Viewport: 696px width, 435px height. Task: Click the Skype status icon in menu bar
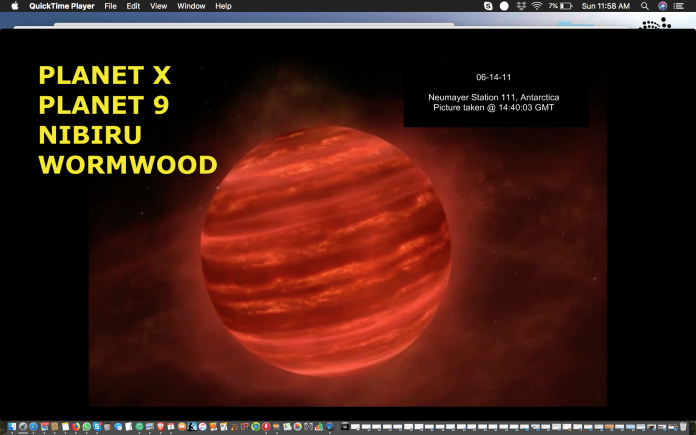pos(488,6)
